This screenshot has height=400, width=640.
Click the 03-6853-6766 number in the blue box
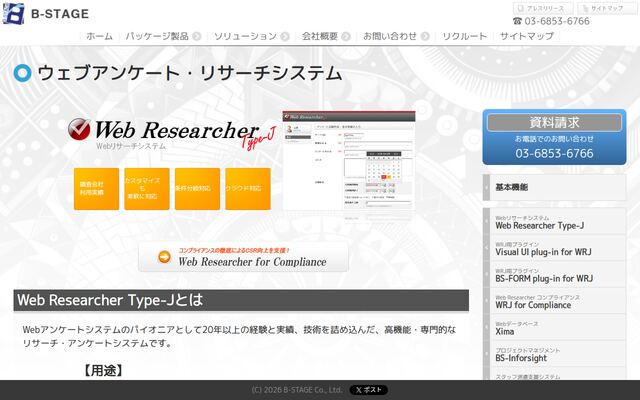pyautogui.click(x=554, y=153)
